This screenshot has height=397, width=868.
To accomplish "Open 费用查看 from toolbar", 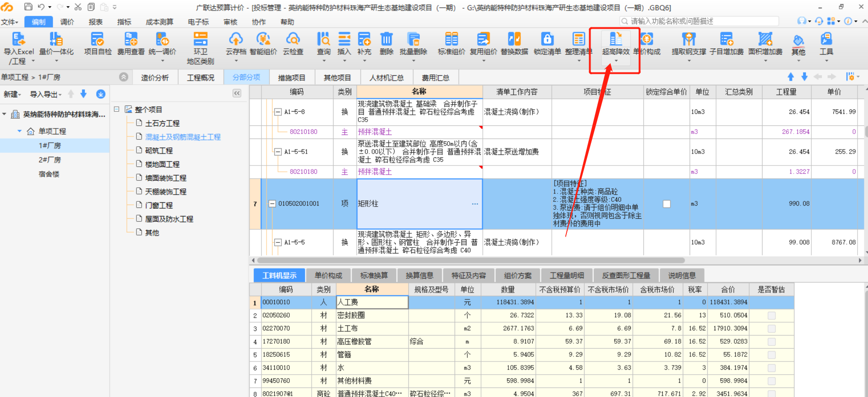I will point(131,44).
